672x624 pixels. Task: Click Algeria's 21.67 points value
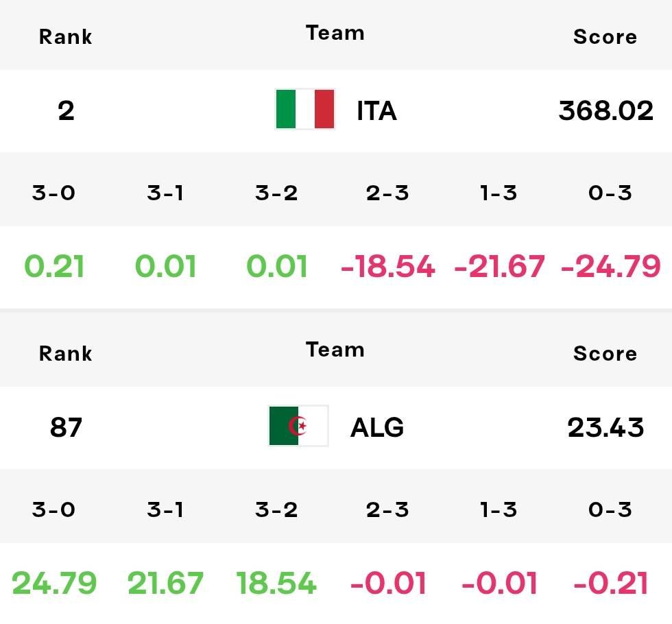tap(165, 583)
